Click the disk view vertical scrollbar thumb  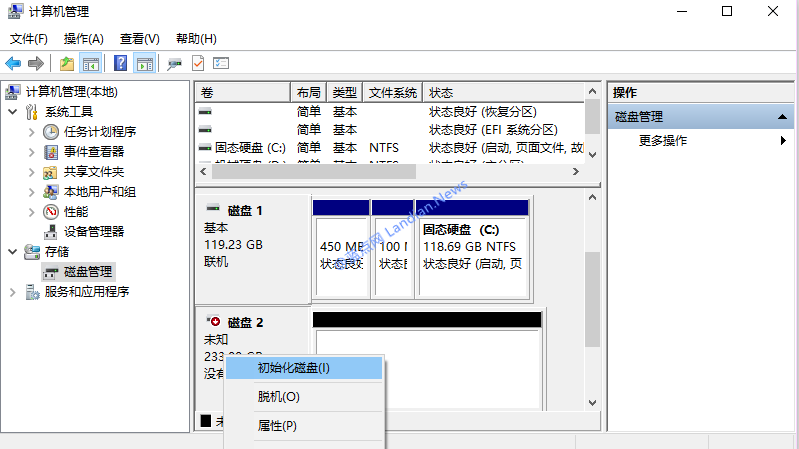click(x=592, y=299)
